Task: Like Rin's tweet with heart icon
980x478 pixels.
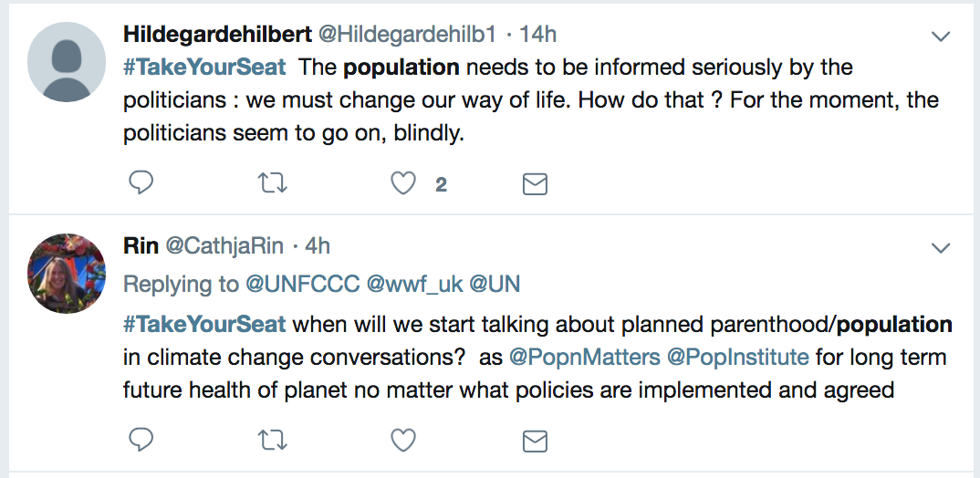Action: pos(403,442)
